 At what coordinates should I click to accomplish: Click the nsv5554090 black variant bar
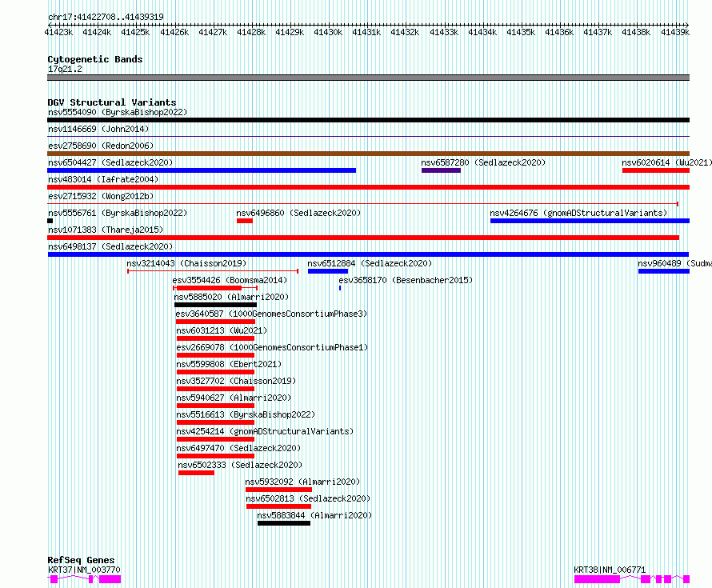(368, 120)
